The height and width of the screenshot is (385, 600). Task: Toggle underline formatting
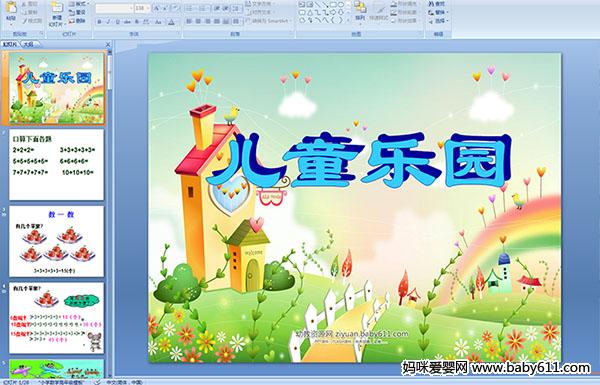tap(118, 22)
